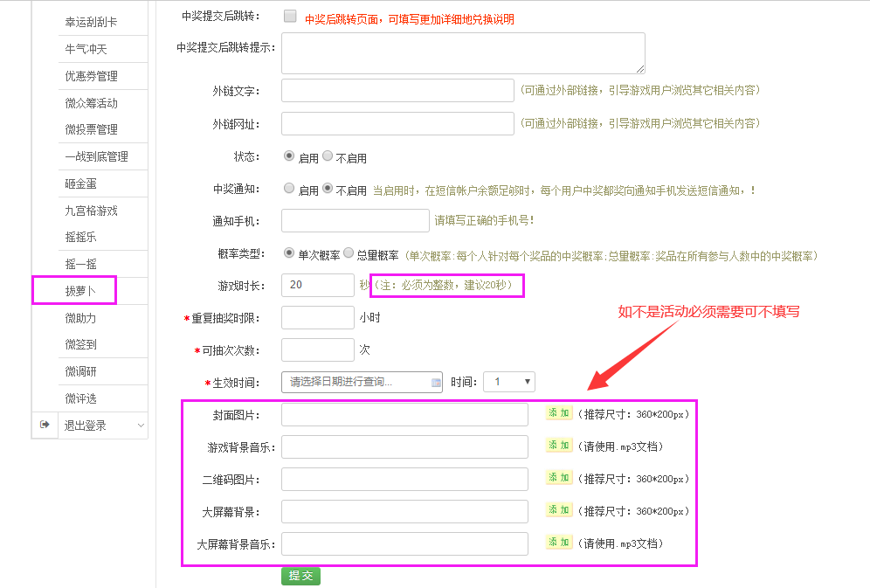Open 优惠券管理 from the sidebar
This screenshot has height=588, width=870.
click(x=91, y=76)
